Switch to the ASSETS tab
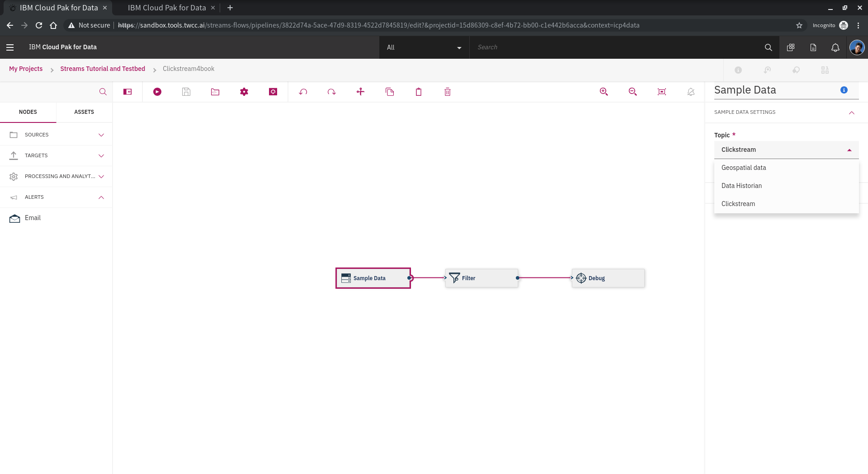The image size is (868, 474). click(x=84, y=112)
